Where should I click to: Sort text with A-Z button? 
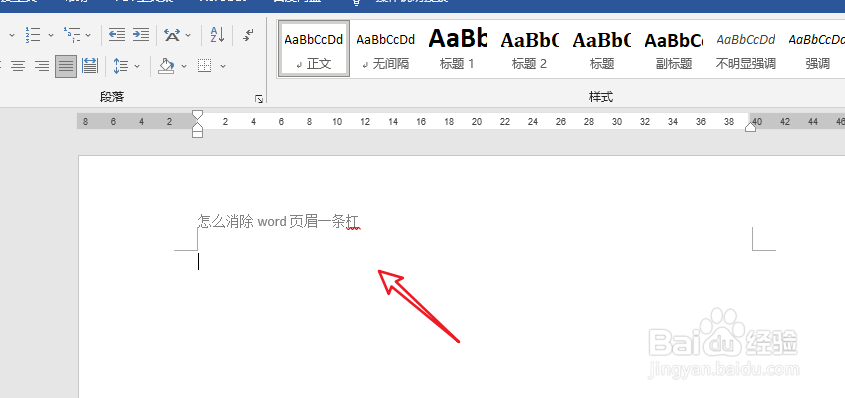click(x=217, y=35)
